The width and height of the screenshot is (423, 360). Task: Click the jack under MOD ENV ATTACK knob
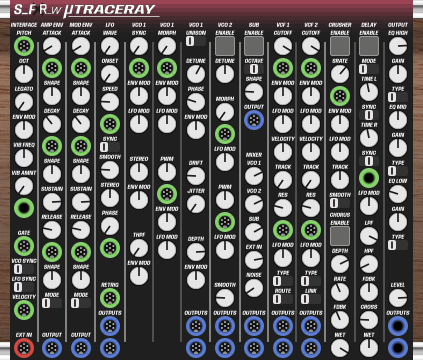point(81,68)
